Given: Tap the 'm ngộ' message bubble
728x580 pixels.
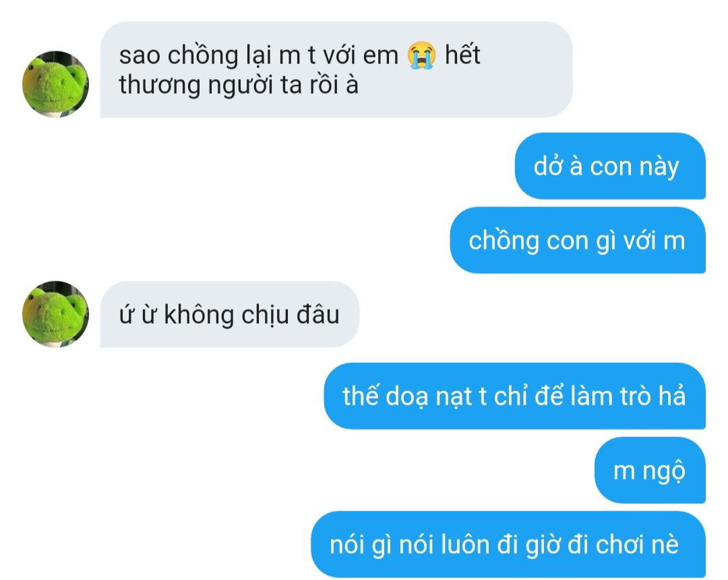Looking at the screenshot, I should [x=650, y=470].
